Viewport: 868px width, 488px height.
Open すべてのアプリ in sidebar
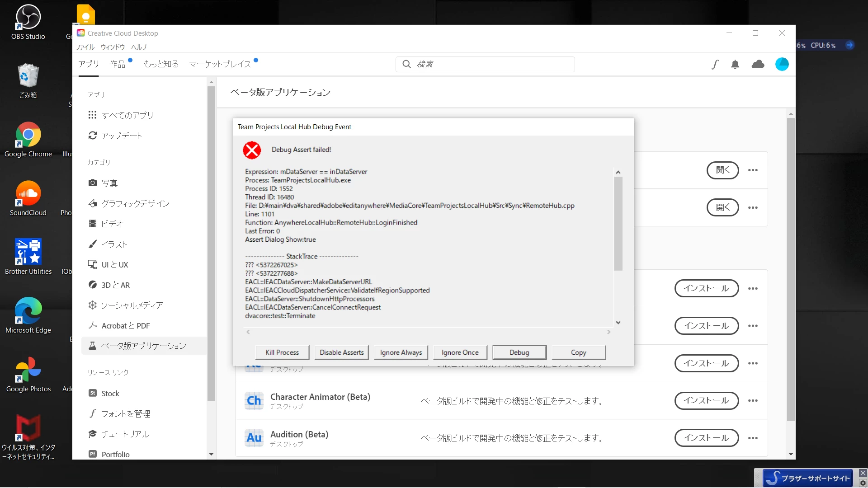pyautogui.click(x=121, y=115)
